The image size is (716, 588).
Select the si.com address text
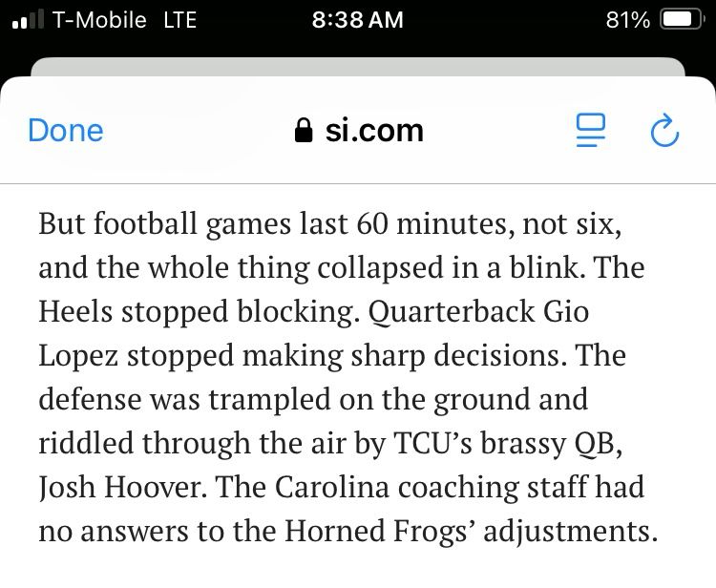[374, 131]
